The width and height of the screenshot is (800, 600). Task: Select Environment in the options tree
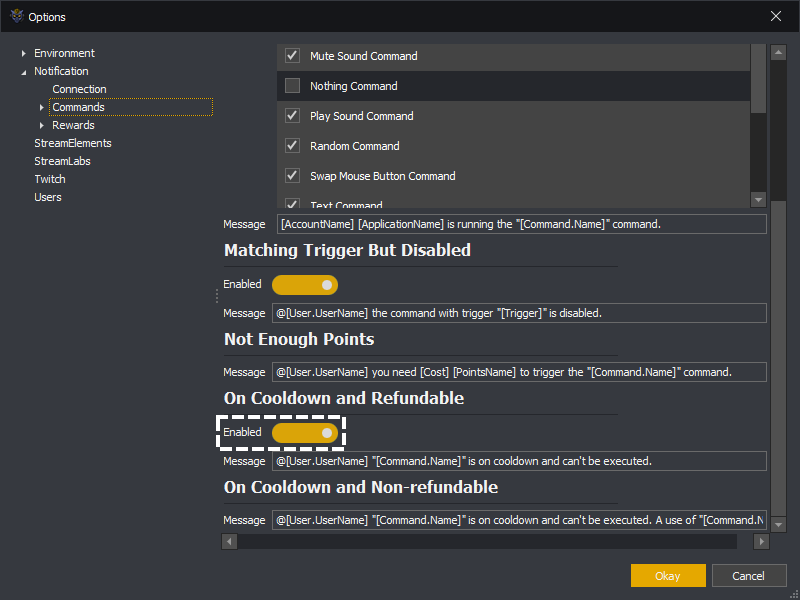[64, 53]
